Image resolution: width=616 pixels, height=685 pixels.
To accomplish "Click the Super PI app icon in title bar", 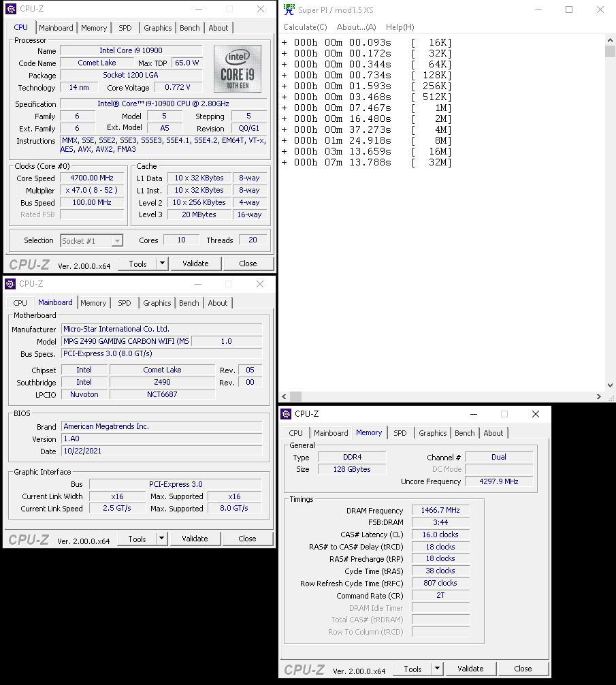I will 289,9.
